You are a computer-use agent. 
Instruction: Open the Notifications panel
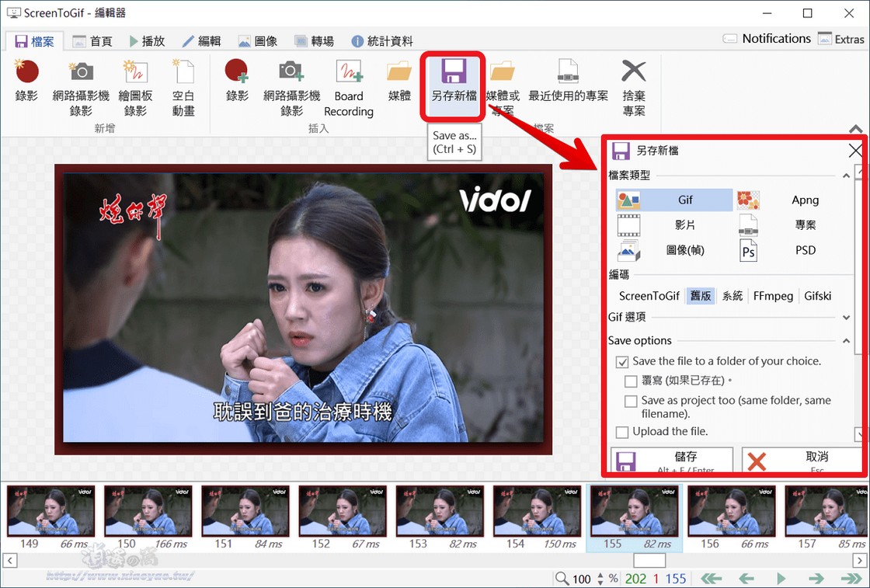pos(767,39)
